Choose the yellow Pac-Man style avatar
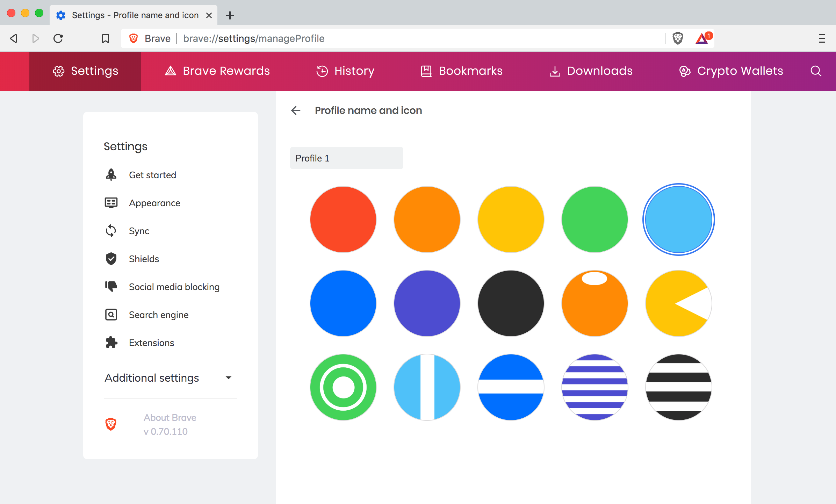This screenshot has width=836, height=504. click(x=678, y=303)
